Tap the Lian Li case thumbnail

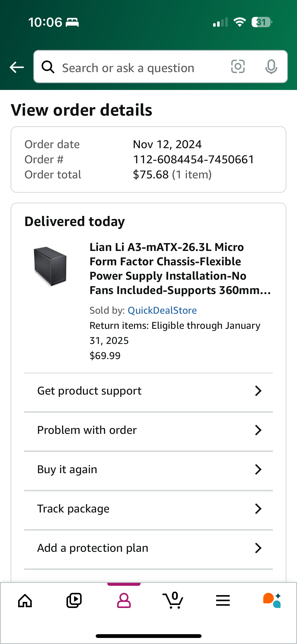pos(50,266)
